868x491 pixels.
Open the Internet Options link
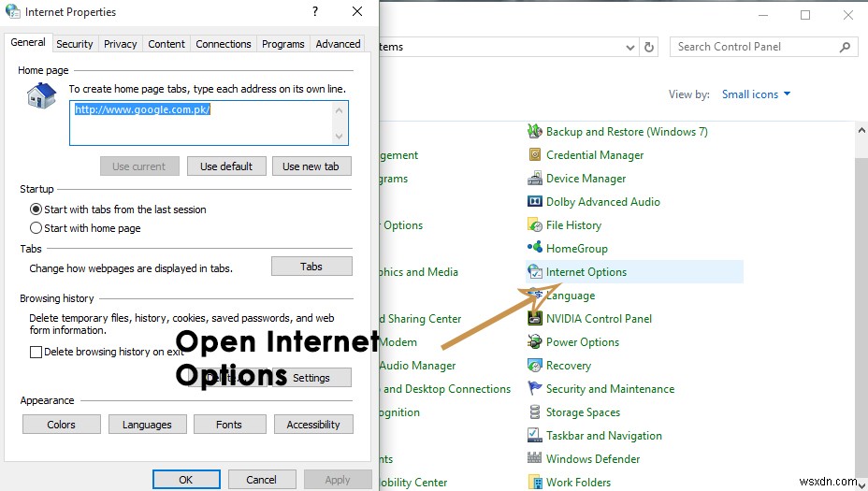[586, 272]
